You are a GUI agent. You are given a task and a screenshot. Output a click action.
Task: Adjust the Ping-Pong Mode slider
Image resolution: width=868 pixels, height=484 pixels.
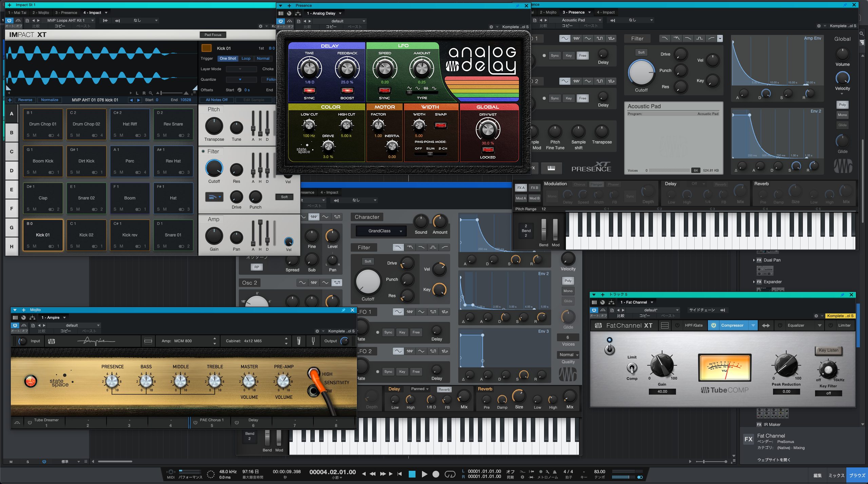click(x=430, y=154)
